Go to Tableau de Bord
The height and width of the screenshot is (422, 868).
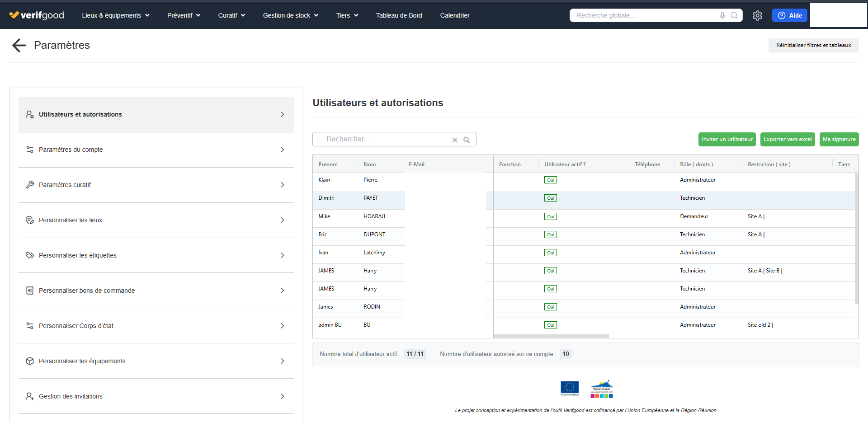pyautogui.click(x=399, y=15)
